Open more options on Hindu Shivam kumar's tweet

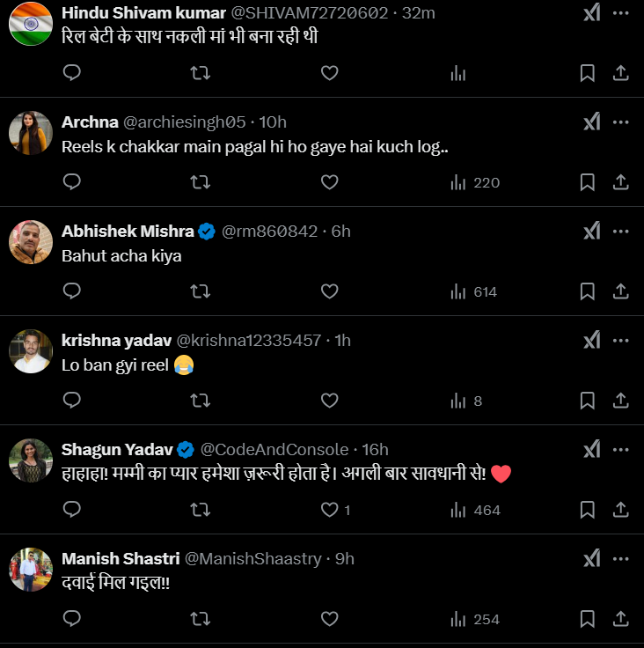pyautogui.click(x=621, y=12)
